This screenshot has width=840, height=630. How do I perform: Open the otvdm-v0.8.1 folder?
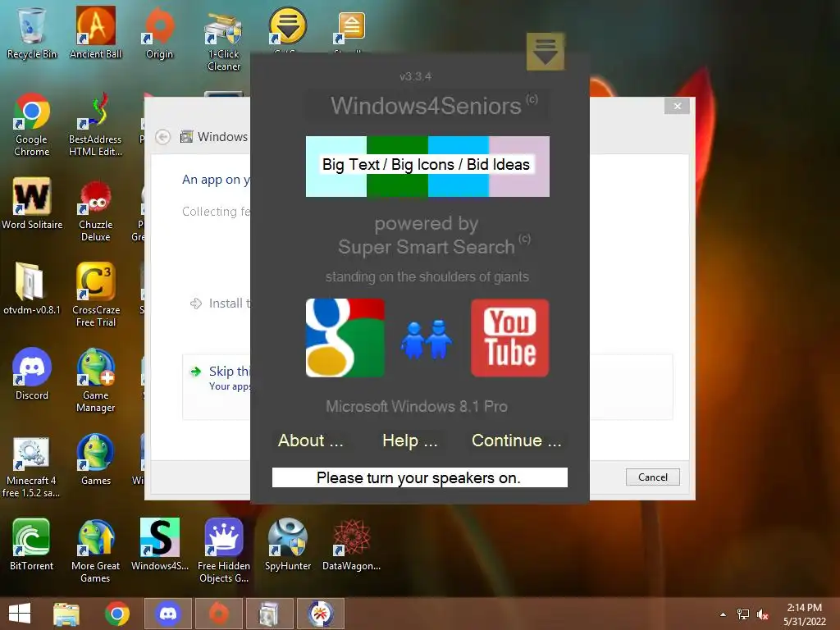32,288
